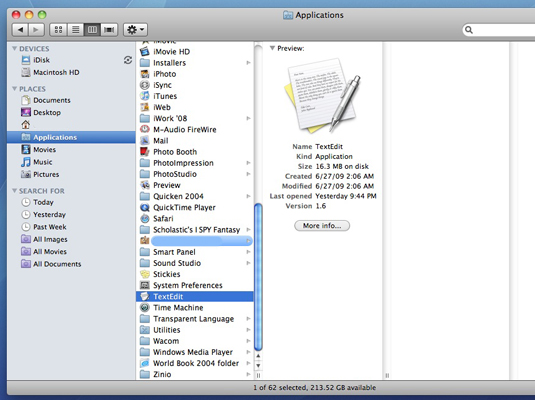Click the More info... button
Viewport: 535px width, 400px height.
322,226
